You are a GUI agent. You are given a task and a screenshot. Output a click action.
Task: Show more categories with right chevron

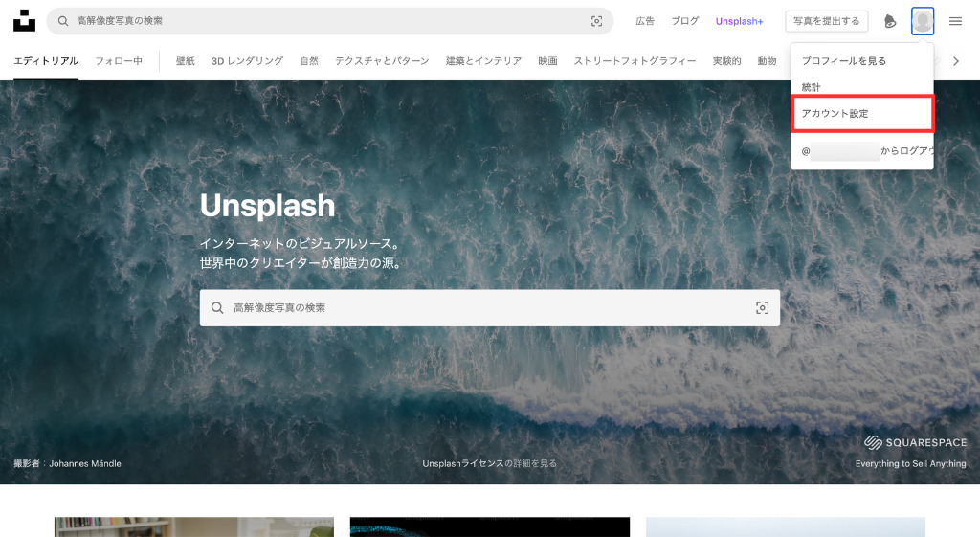coord(956,61)
